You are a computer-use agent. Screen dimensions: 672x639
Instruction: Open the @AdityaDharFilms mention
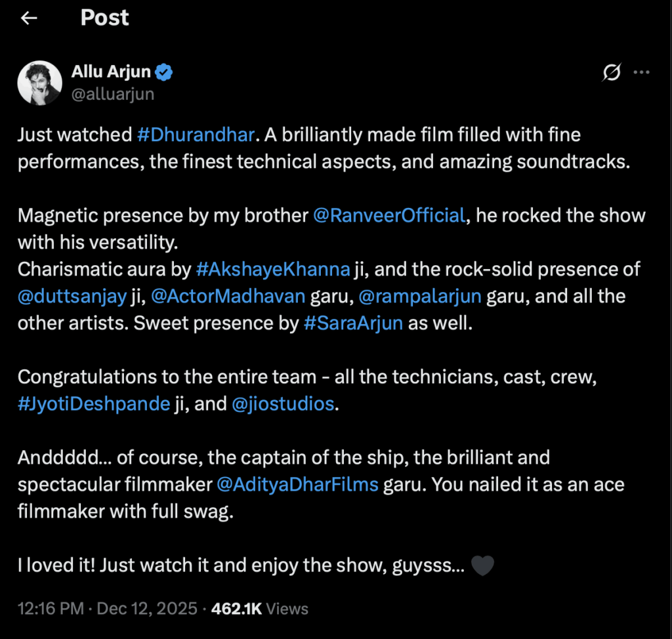(x=297, y=484)
